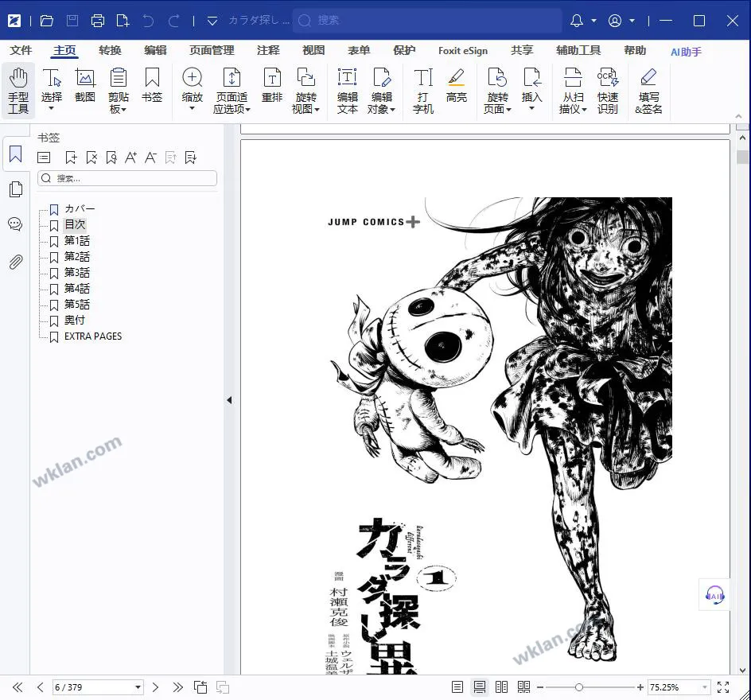Viewport: 751px width, 700px height.
Task: Select the Edit Text tool
Action: 347,90
